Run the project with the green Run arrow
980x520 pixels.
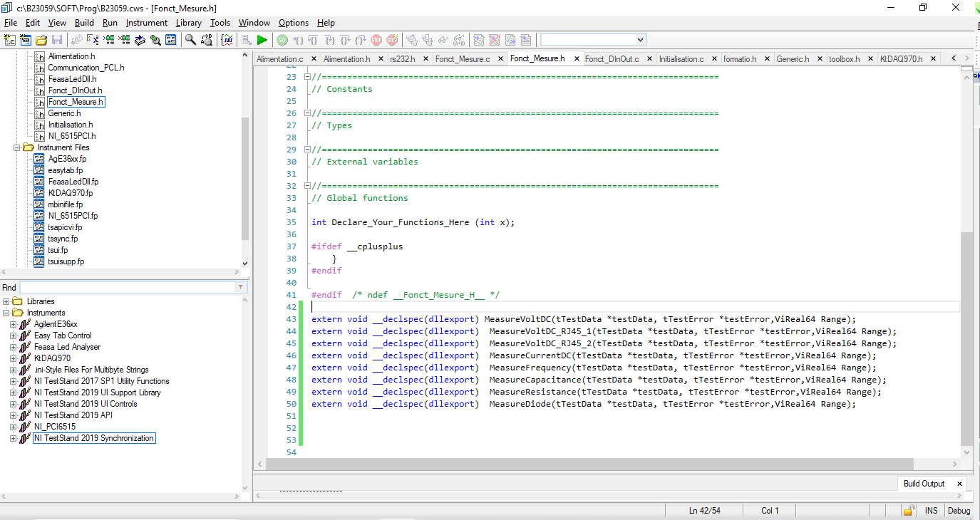pos(262,39)
